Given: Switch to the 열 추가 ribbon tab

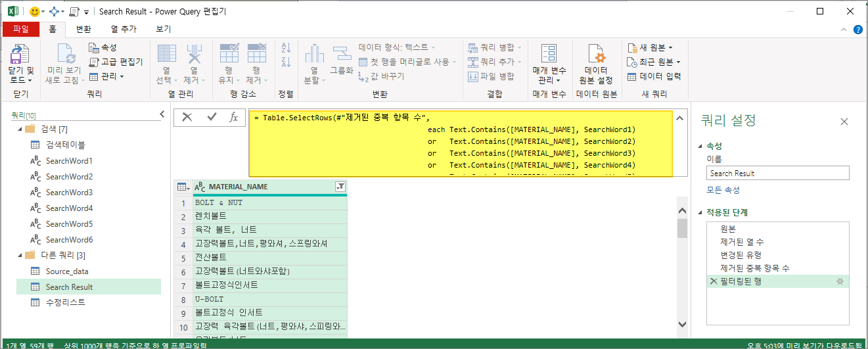Looking at the screenshot, I should click(124, 30).
